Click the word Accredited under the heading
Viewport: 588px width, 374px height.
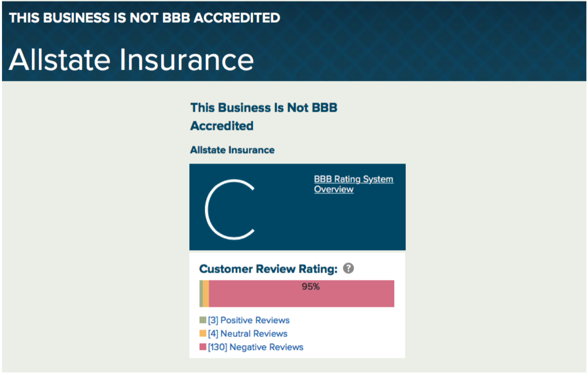tap(221, 126)
